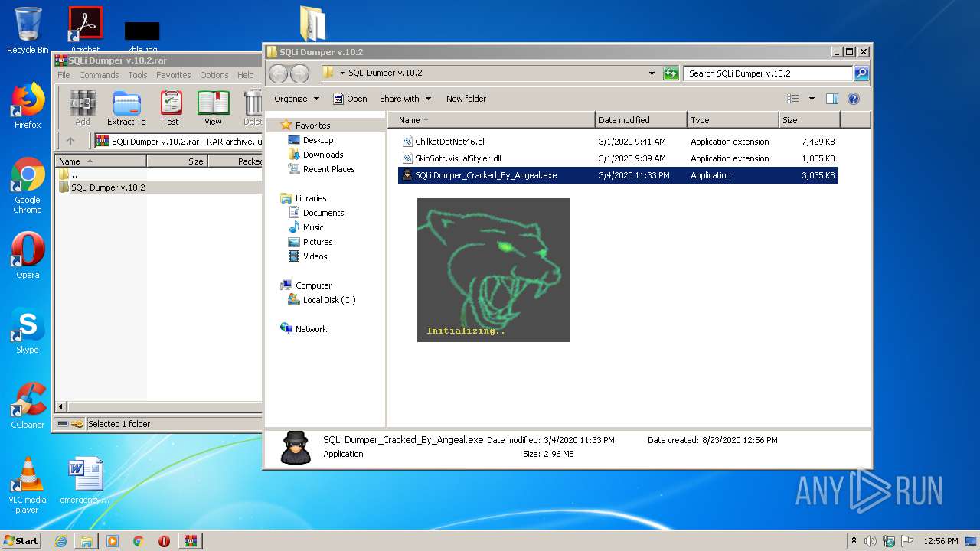
Task: Click New folder button
Action: tap(466, 99)
